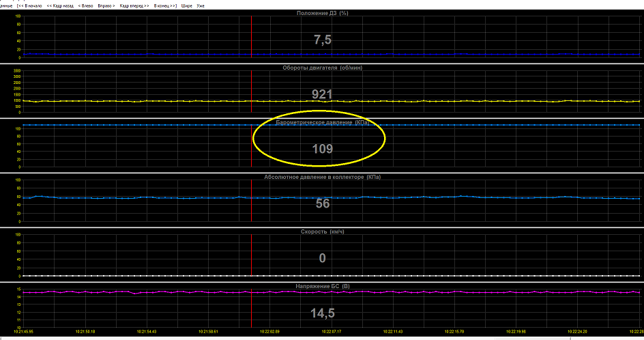Viewport: 644px width, 340px height.
Task: Jump to start with '<< В начало'
Action: click(31, 5)
